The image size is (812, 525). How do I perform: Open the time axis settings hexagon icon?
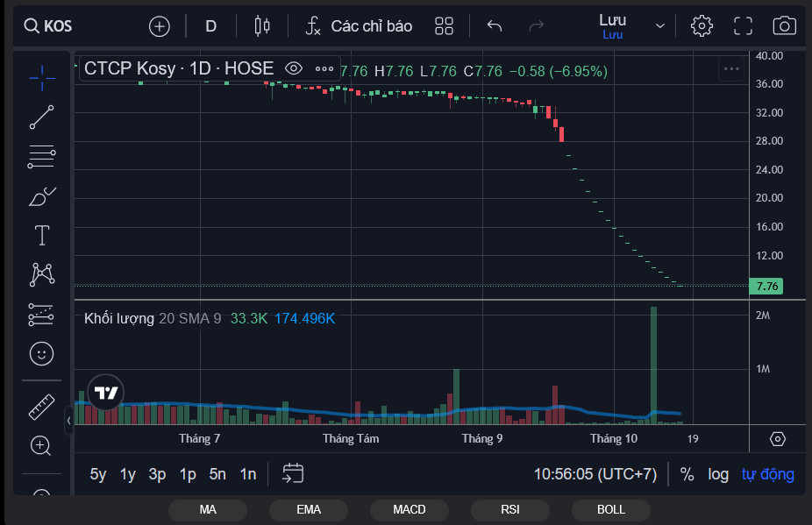[777, 439]
